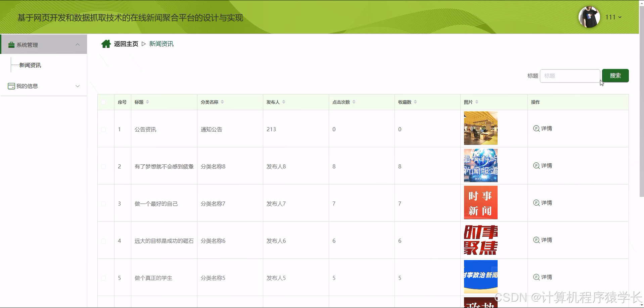Screen dimensions: 644x308
Task: Select 新闻资讯 in the sidebar
Action: point(30,65)
